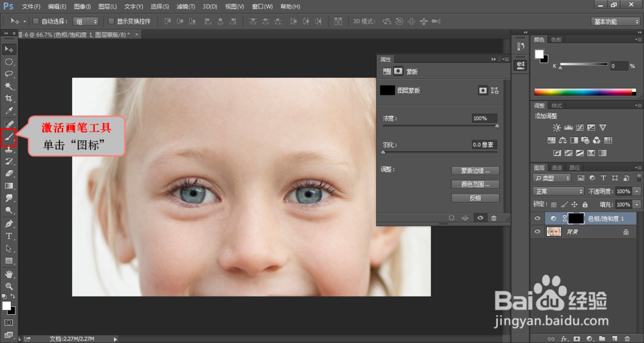Select the Zoom tool
The width and height of the screenshot is (644, 343).
pos(8,286)
